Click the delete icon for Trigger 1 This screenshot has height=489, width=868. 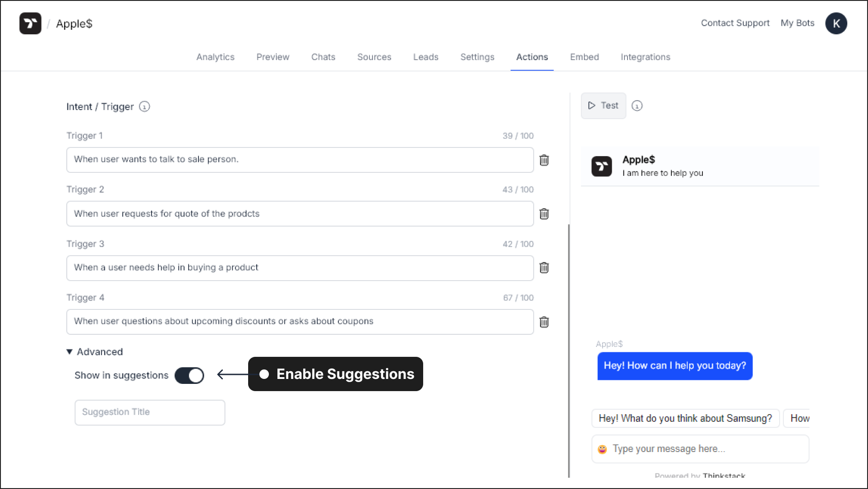544,160
